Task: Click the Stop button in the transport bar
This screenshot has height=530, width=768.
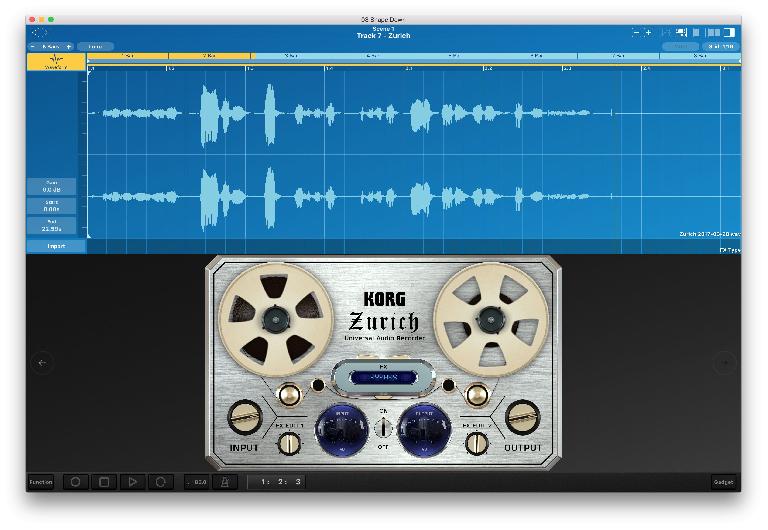Action: [104, 482]
